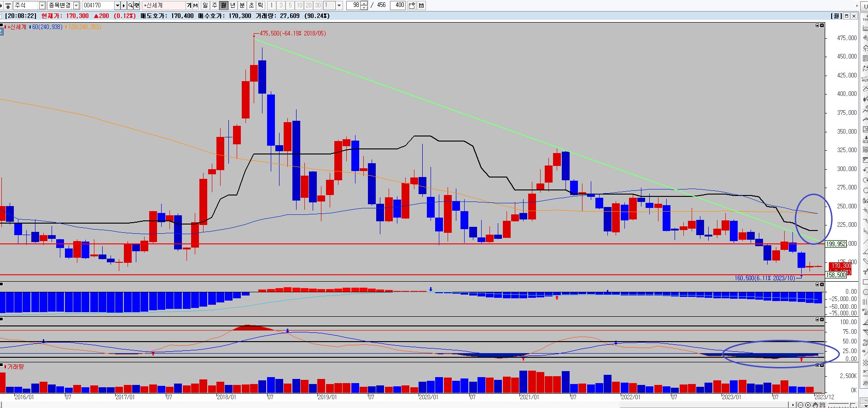Click the 60-period moving average color marker
This screenshot has width=868, height=408.
[x=30, y=27]
